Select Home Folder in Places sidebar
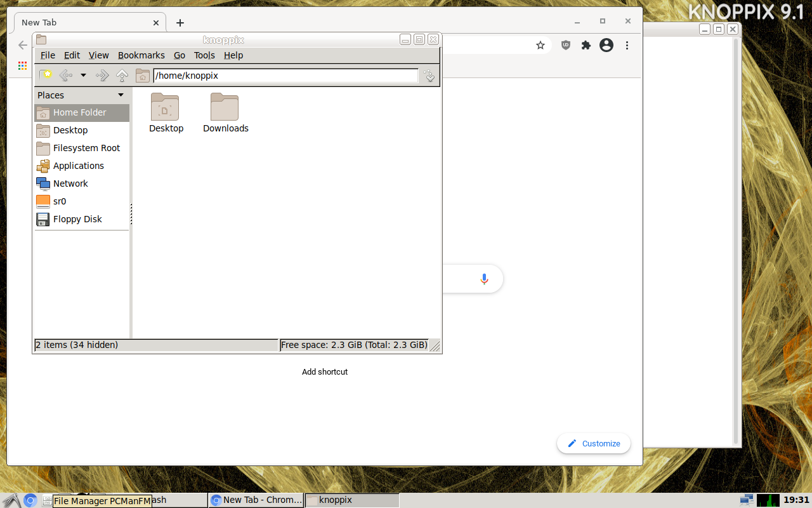Image resolution: width=812 pixels, height=508 pixels. click(x=82, y=112)
